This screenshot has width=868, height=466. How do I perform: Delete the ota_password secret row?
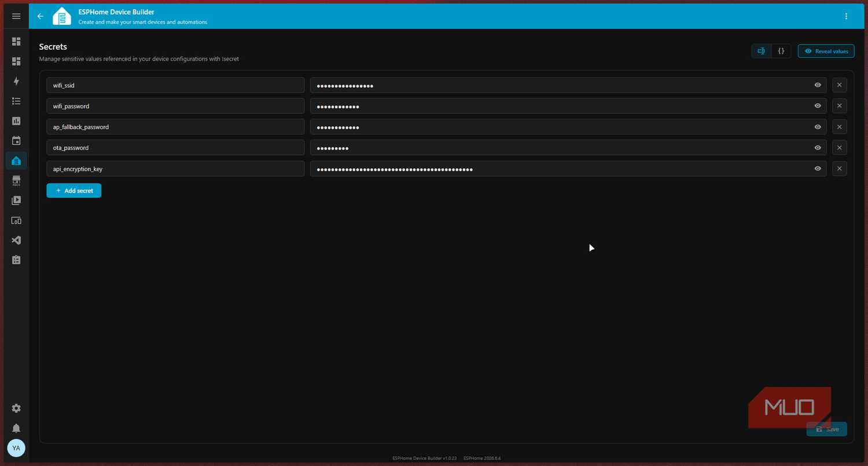(x=840, y=147)
